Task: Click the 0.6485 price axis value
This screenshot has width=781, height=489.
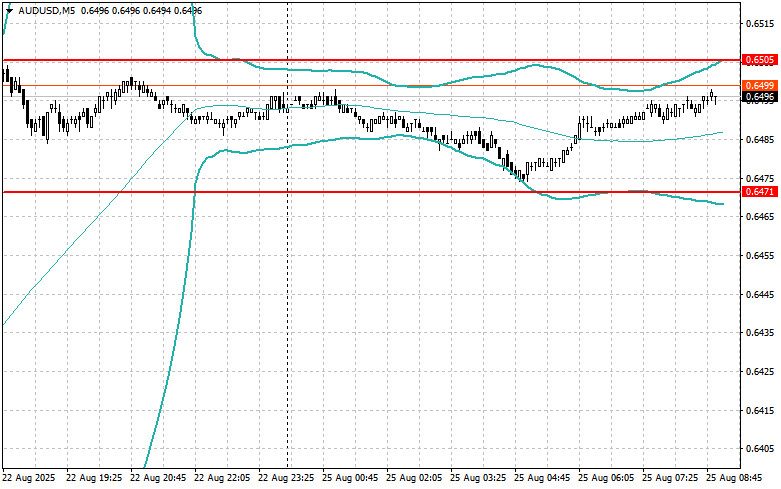Action: pos(761,139)
